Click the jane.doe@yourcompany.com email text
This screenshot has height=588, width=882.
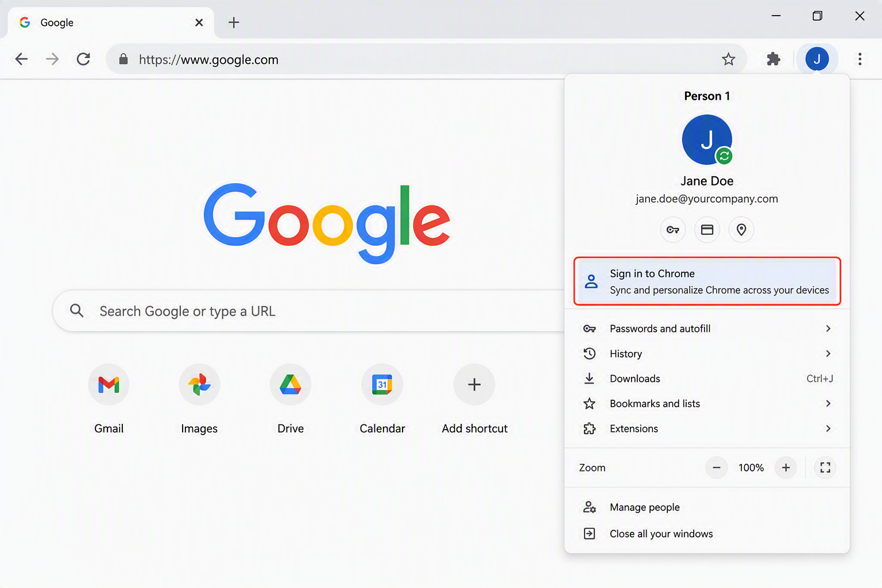pyautogui.click(x=707, y=199)
